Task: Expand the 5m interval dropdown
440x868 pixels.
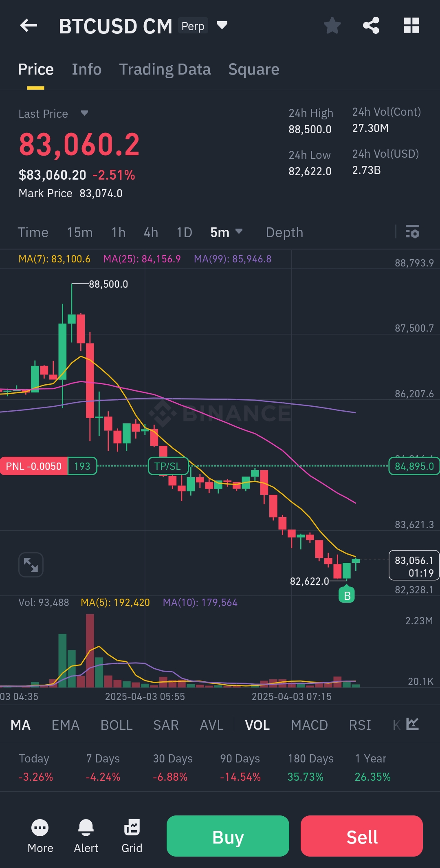Action: 226,232
